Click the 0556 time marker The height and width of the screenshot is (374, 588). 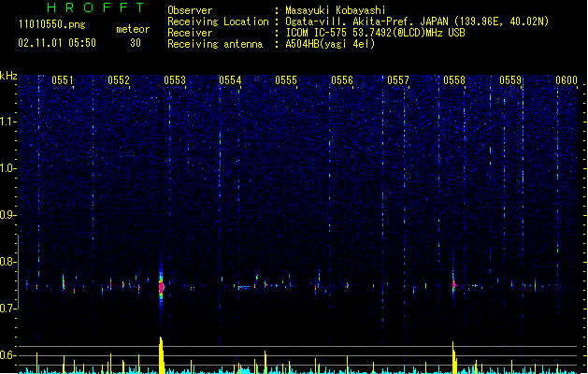click(342, 80)
